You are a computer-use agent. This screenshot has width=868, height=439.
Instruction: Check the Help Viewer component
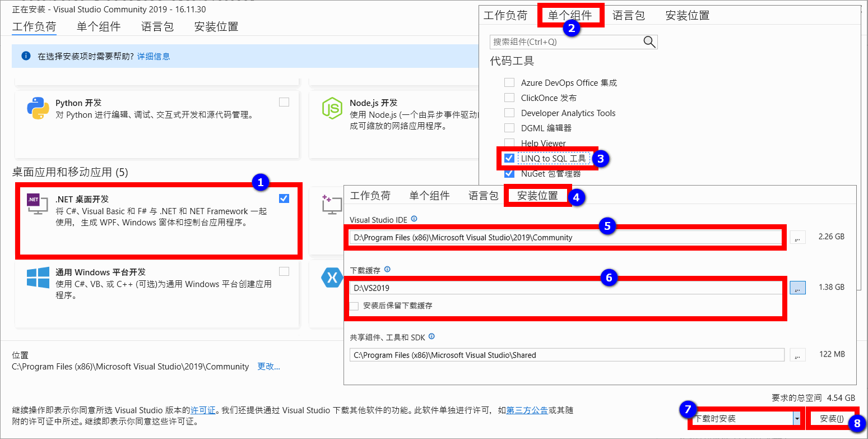pyautogui.click(x=509, y=143)
